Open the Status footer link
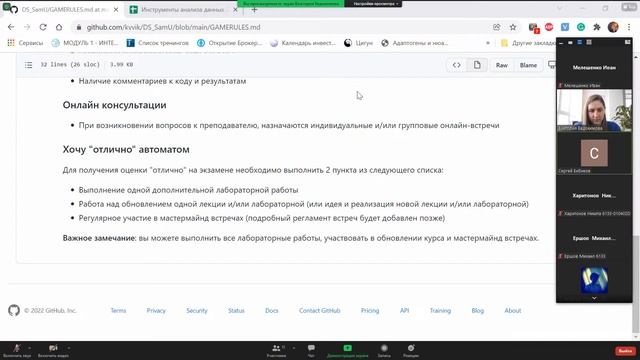Screen dimensions: 640x360 coord(236,311)
